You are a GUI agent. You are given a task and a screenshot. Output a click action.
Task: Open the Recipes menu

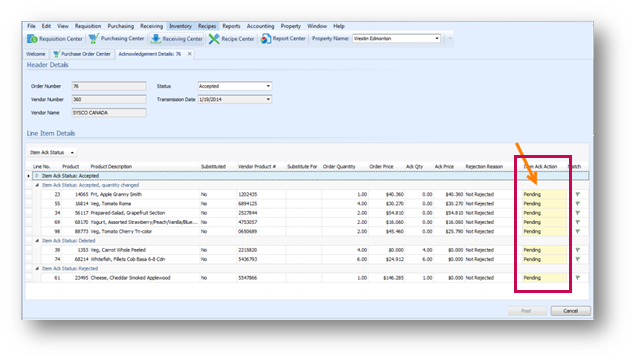pyautogui.click(x=207, y=26)
